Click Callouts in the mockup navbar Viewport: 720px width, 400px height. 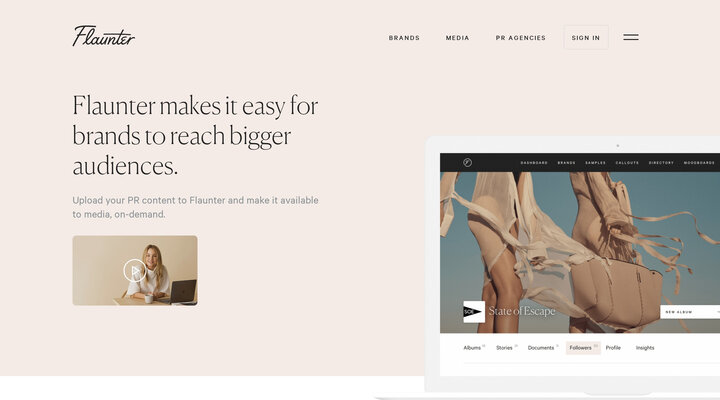(x=627, y=163)
